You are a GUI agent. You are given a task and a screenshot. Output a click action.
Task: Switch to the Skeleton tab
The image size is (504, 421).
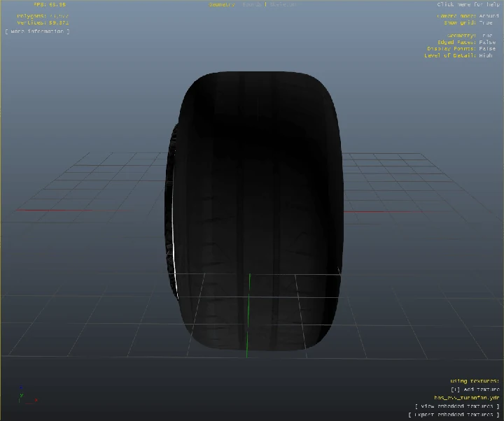283,4
